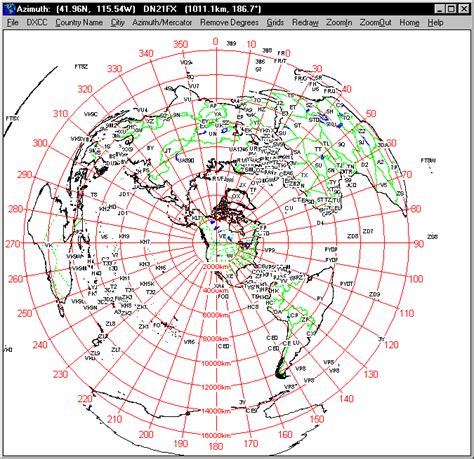This screenshot has width=474, height=459.
Task: Click the 190 degree bearing label
Action: click(x=181, y=444)
